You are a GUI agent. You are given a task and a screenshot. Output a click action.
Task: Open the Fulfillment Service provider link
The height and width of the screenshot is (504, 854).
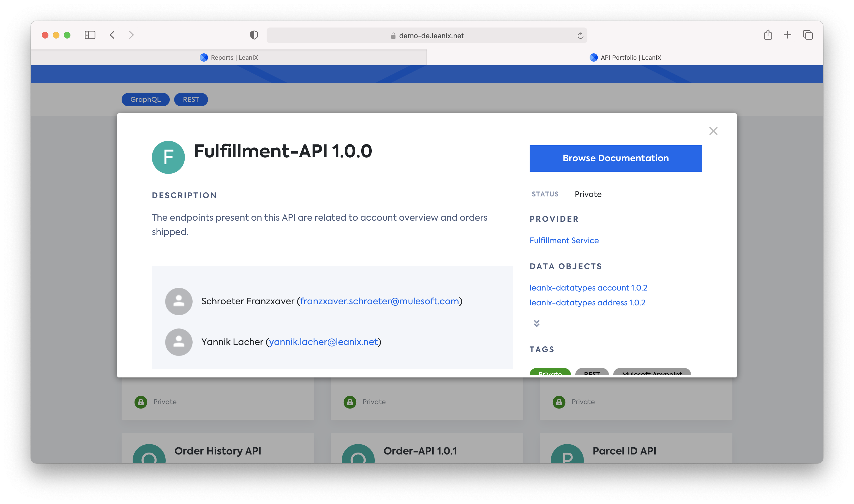coord(564,240)
